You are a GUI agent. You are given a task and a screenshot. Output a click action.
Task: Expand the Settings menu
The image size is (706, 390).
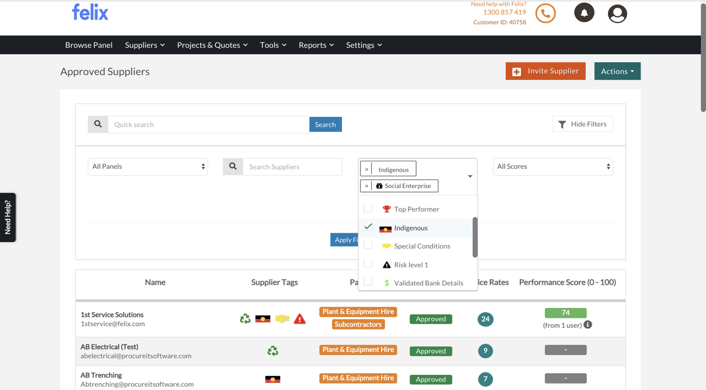click(364, 45)
